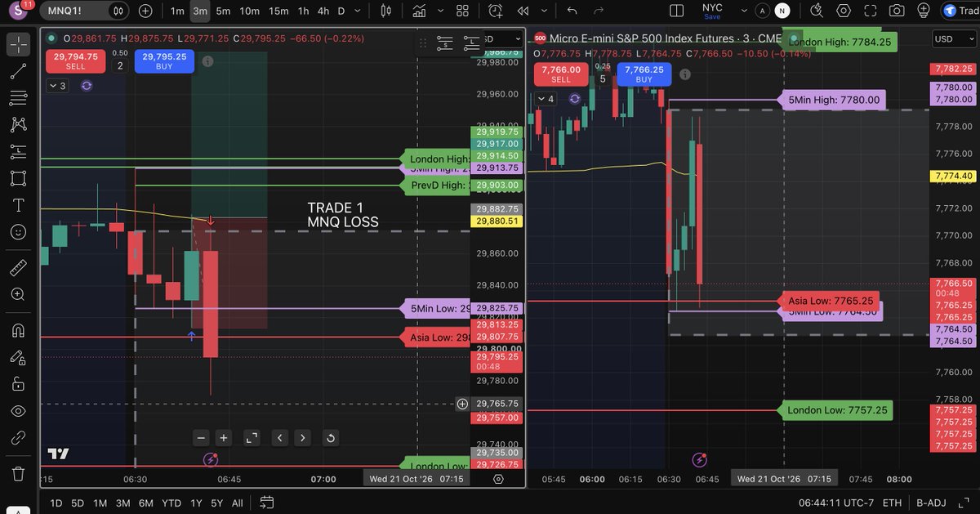Redo the last chart action
The height and width of the screenshot is (514, 980).
click(599, 11)
